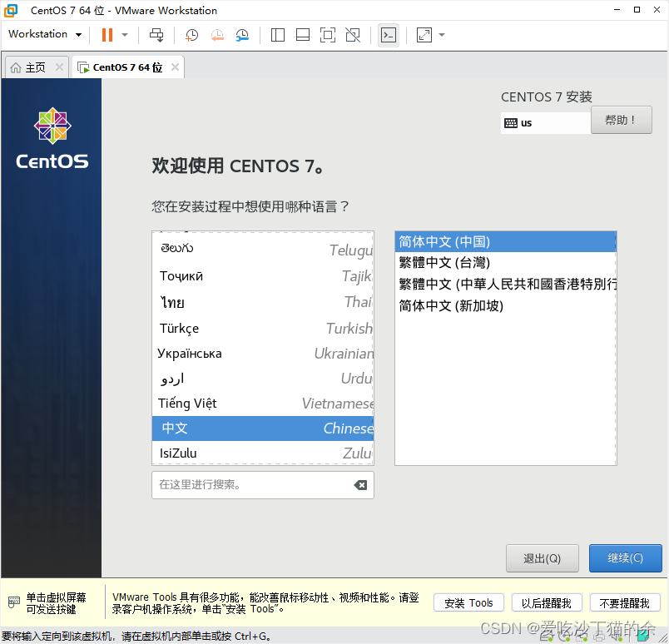
Task: Select Tajik language row
Action: (x=263, y=276)
